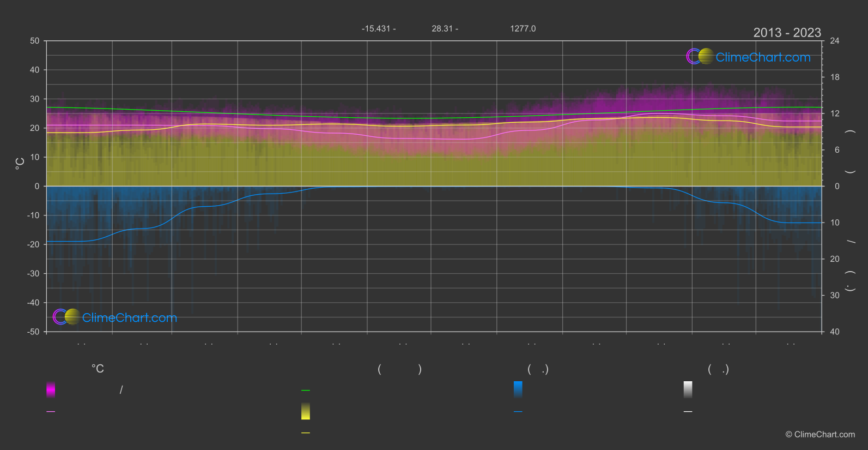Open the ClimeChart.com text link bottom left
This screenshot has width=868, height=450.
[x=130, y=318]
